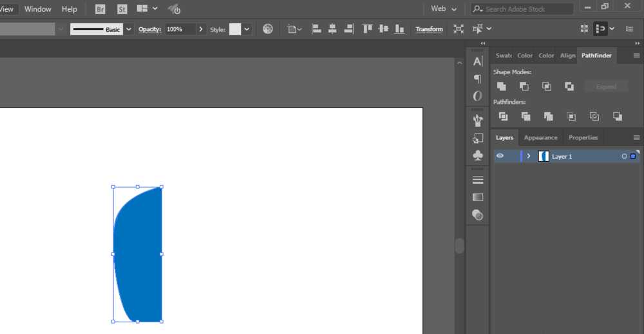The width and height of the screenshot is (644, 334).
Task: Click the Style color swatch
Action: tap(235, 29)
